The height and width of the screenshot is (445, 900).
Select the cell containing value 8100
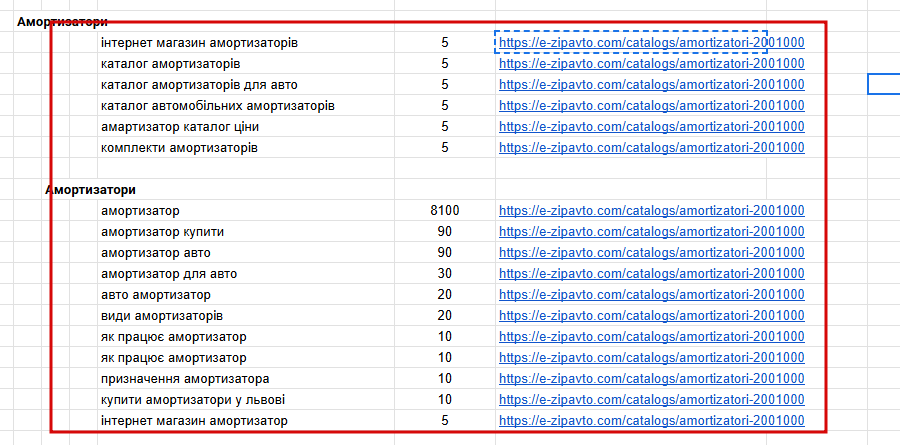(445, 211)
